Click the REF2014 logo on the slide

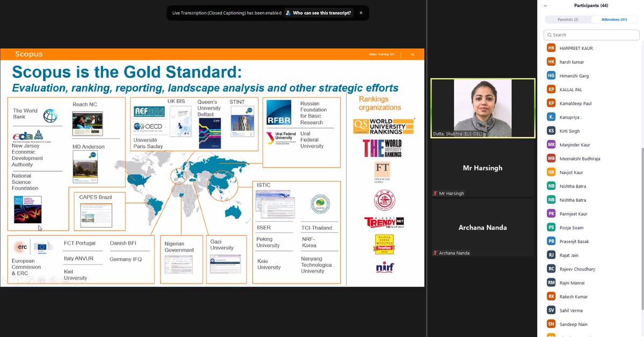click(149, 112)
